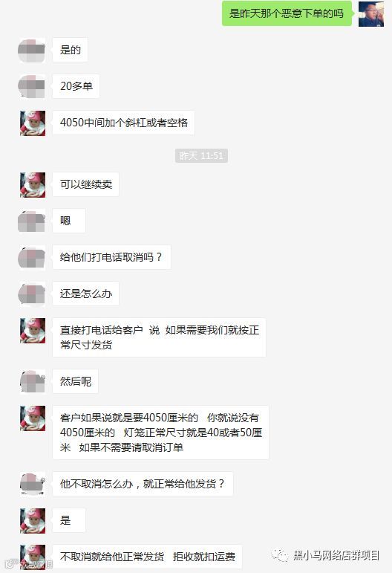Select the message bubble '还是怎么办'

pos(86,294)
